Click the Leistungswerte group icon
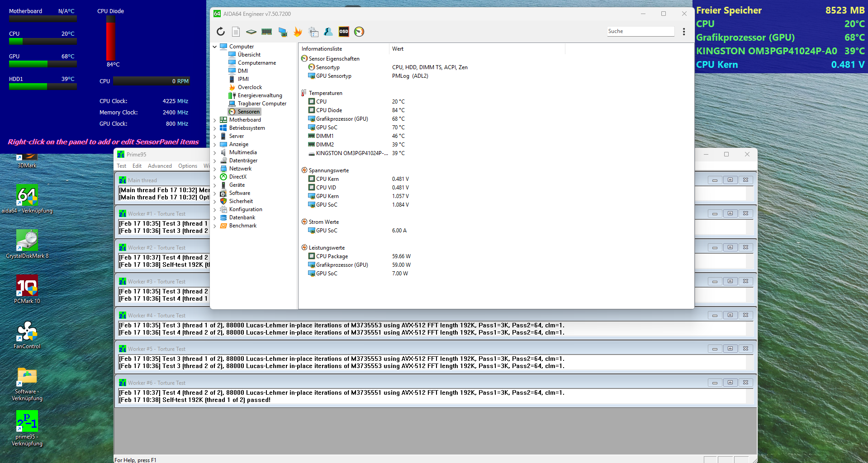This screenshot has height=463, width=868. pos(304,248)
